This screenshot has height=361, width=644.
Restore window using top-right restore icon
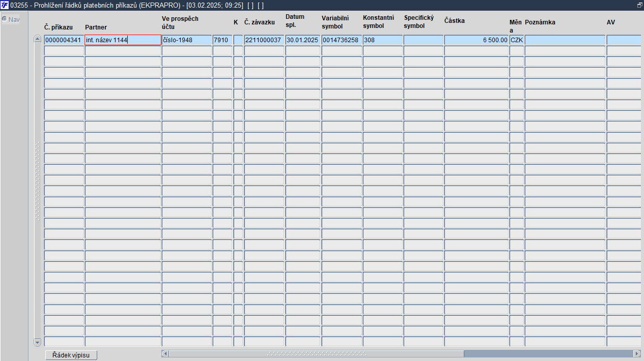(639, 5)
